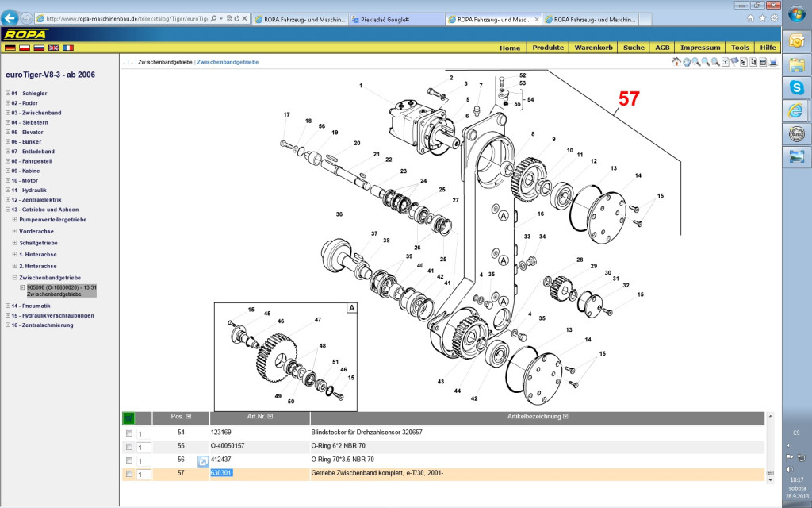The height and width of the screenshot is (508, 812).
Task: Select 09 - Kabine in tree
Action: (x=25, y=171)
